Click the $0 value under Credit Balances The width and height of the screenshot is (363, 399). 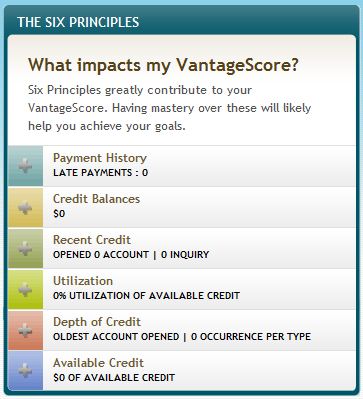(59, 214)
